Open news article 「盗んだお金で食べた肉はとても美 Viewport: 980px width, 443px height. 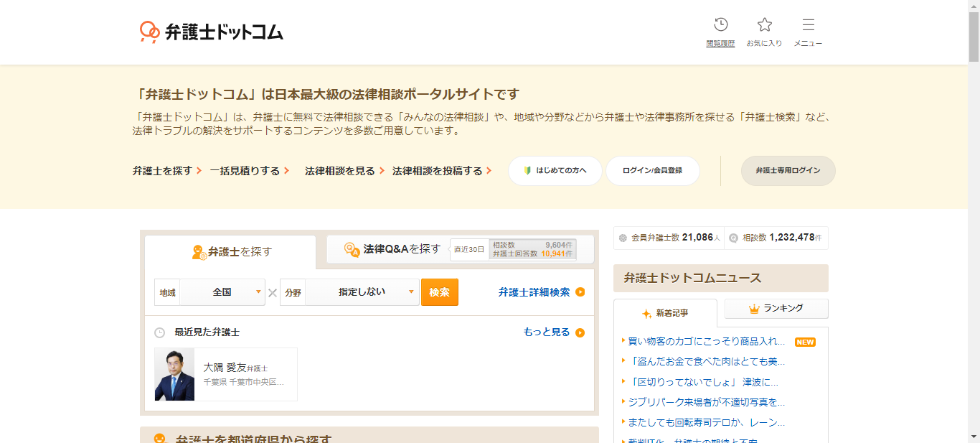707,361
